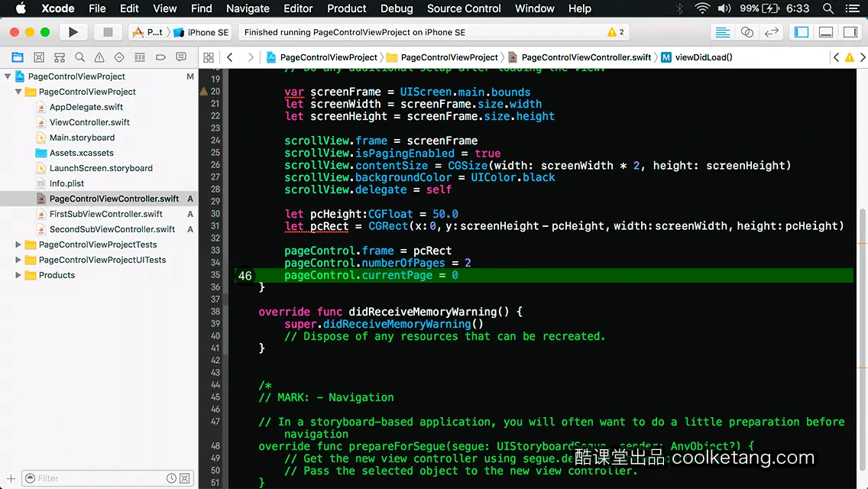The image size is (868, 489).
Task: Go forward in editor history
Action: pos(250,57)
